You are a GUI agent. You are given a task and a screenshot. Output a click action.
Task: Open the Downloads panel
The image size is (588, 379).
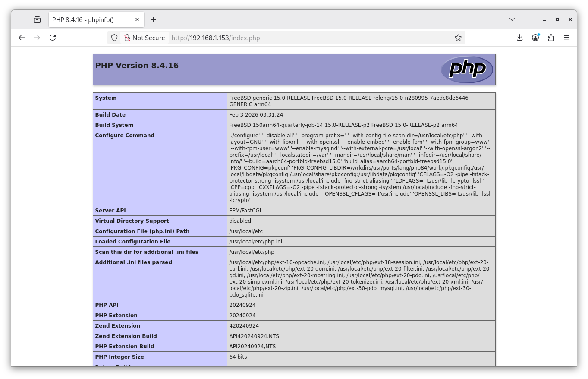(519, 38)
